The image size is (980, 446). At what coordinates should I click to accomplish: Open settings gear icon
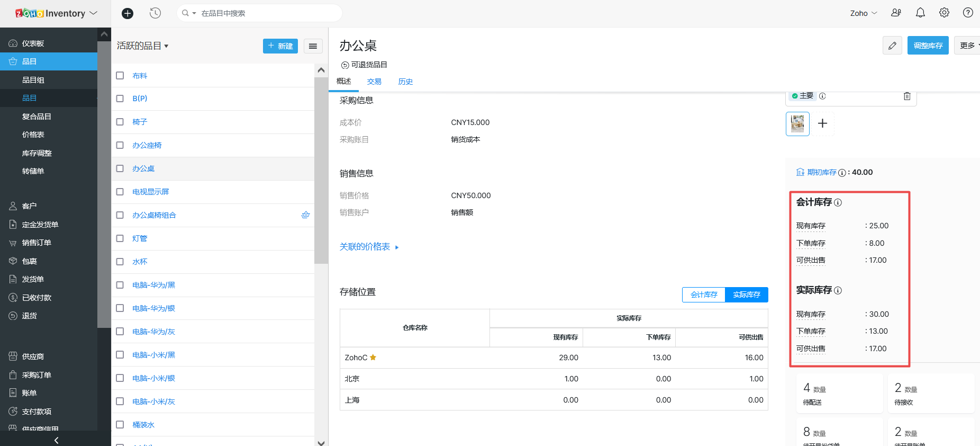944,13
